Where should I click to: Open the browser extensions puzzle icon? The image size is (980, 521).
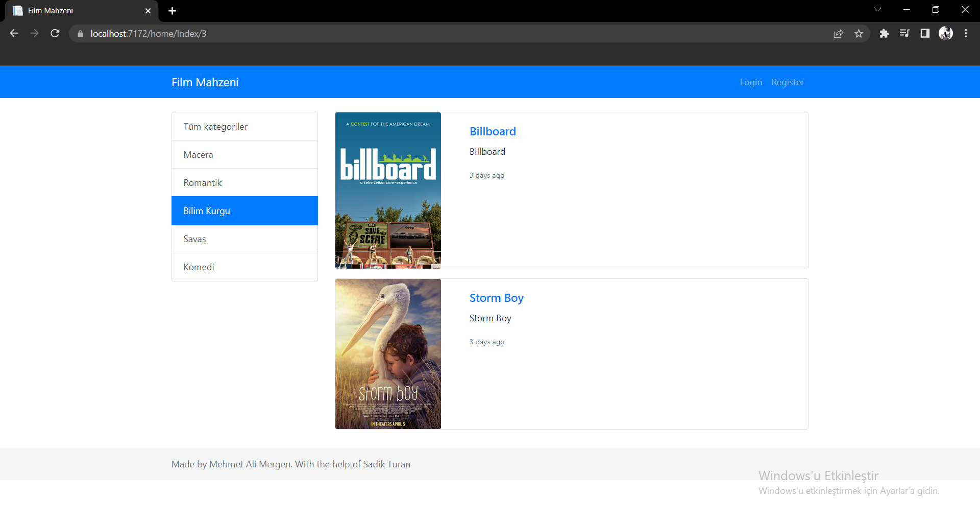click(885, 33)
